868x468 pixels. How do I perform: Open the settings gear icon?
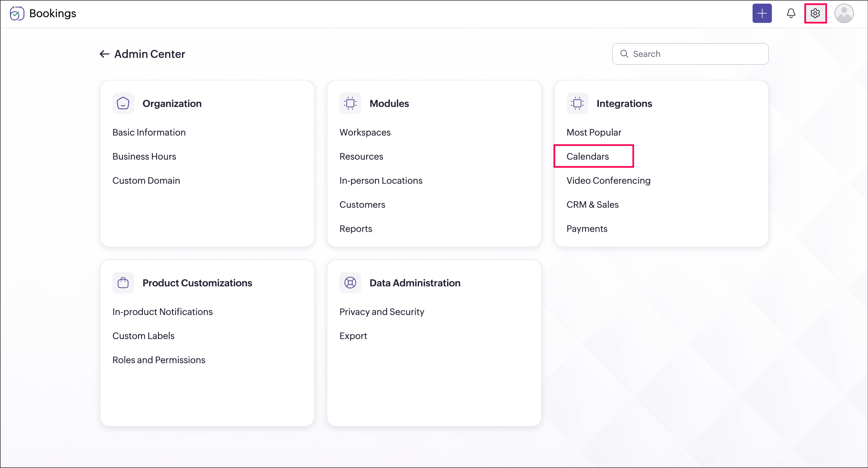coord(815,14)
